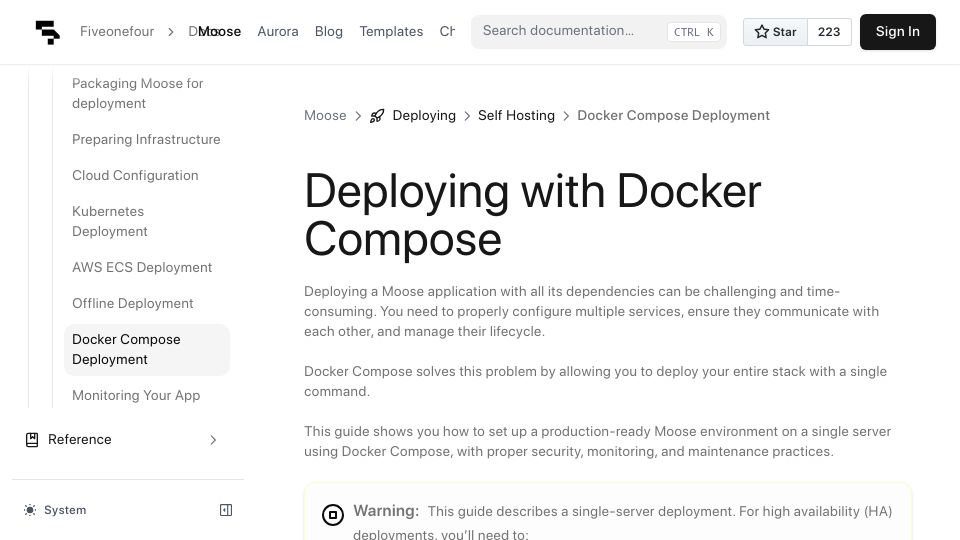
Task: Click the Star button
Action: [775, 32]
